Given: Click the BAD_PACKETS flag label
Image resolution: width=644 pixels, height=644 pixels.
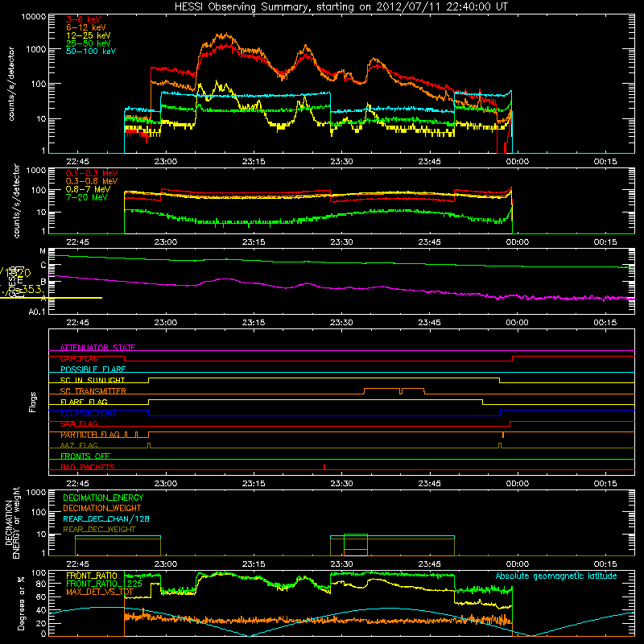Looking at the screenshot, I should point(88,467).
